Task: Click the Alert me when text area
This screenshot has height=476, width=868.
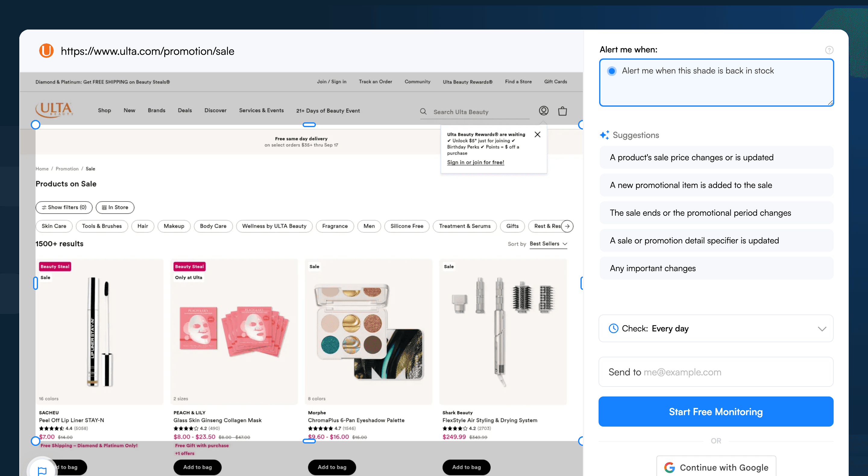Action: (716, 83)
